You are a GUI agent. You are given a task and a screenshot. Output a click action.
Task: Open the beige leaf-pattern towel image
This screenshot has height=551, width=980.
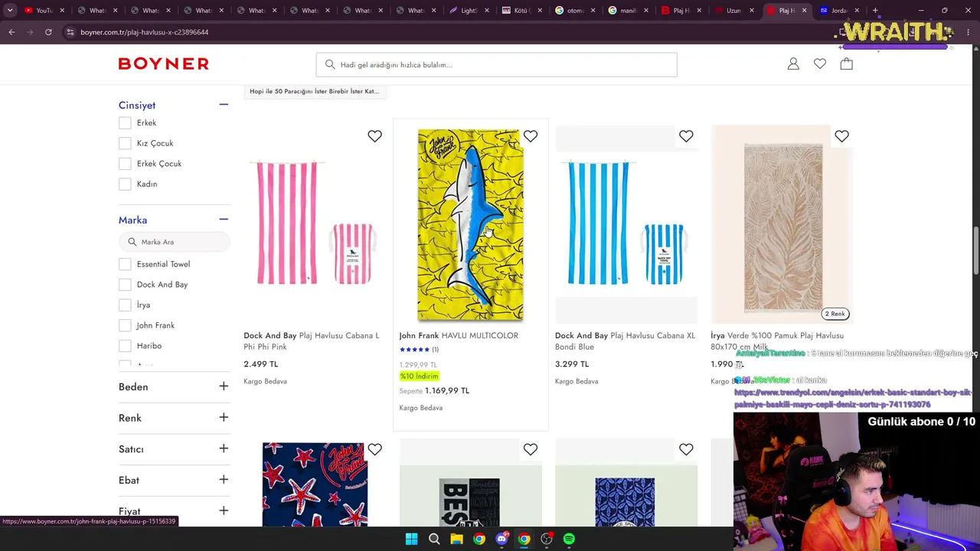(782, 225)
